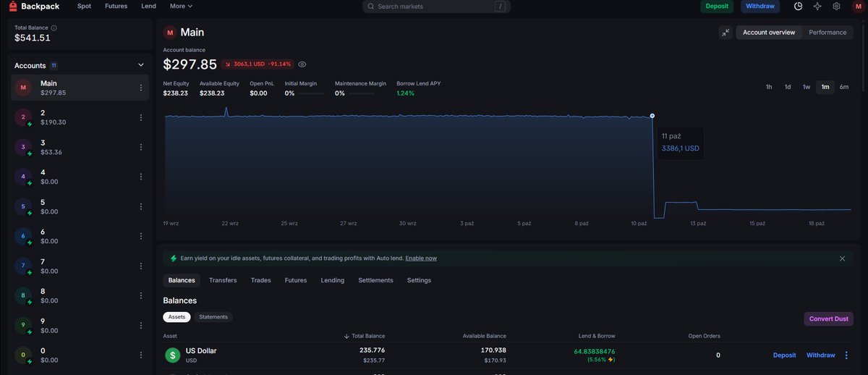Select the Statements pill filter

213,317
